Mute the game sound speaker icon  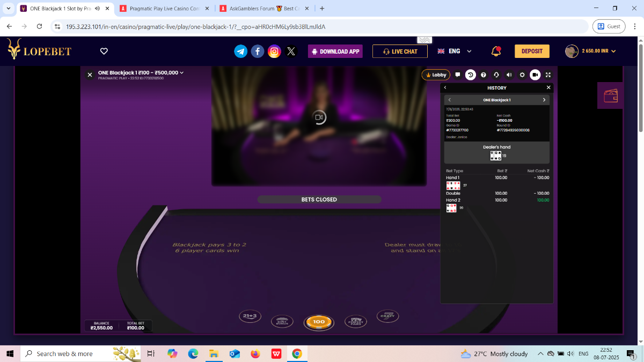[x=509, y=75]
